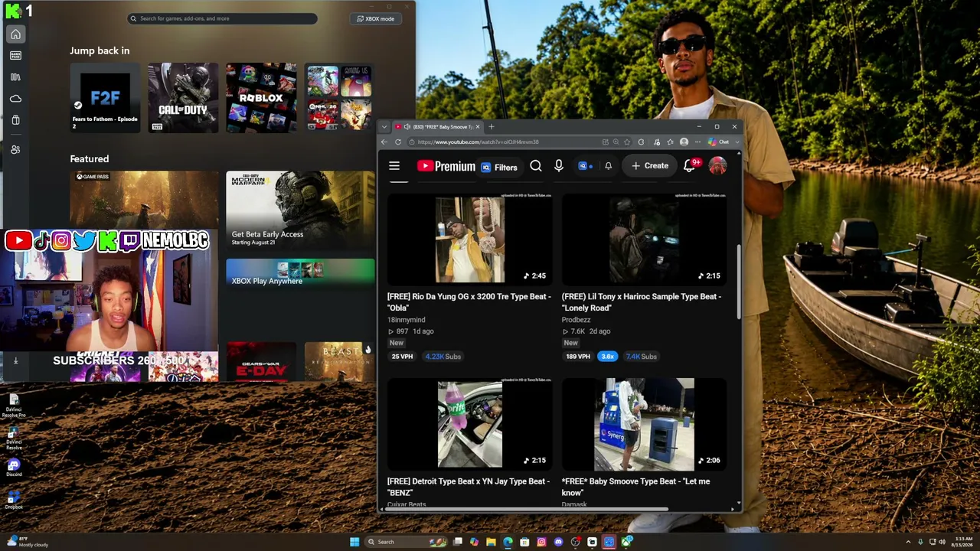Mute the tab using its speaker icon
The image size is (980, 551).
pyautogui.click(x=407, y=127)
